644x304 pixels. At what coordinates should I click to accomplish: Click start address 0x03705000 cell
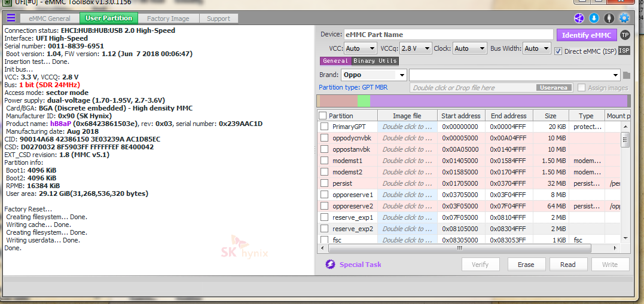(460, 195)
